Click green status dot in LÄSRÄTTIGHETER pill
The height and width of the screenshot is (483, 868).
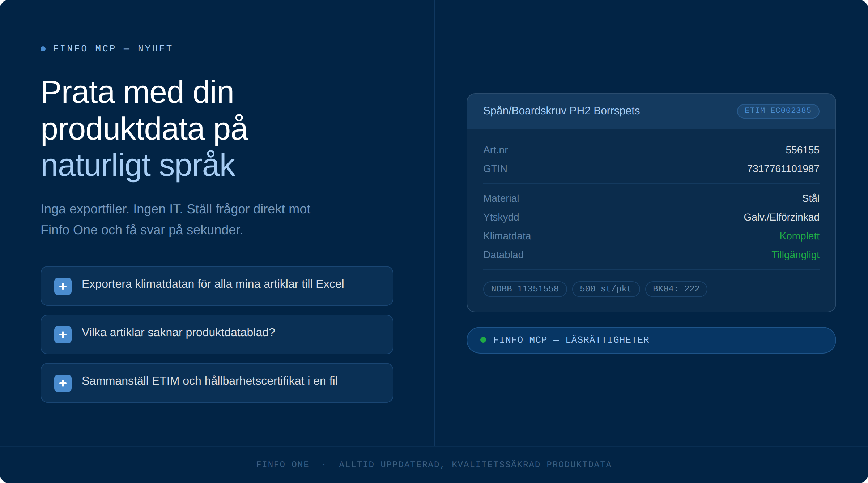point(483,340)
